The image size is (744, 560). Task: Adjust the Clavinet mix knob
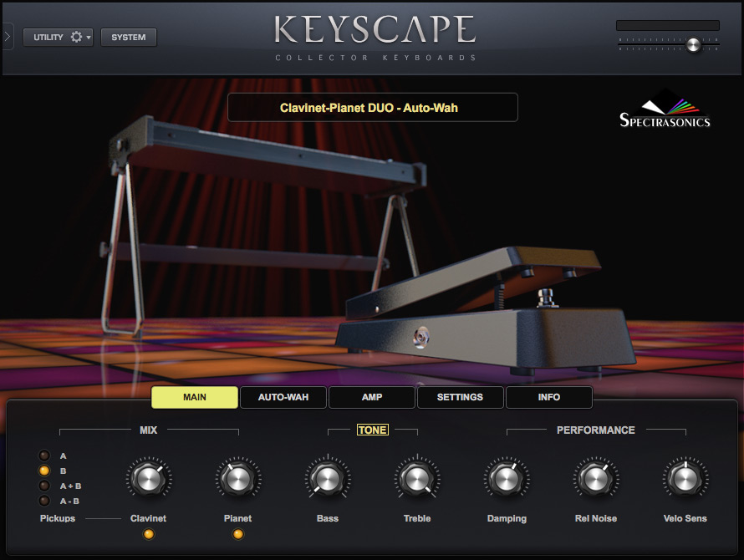click(x=148, y=478)
